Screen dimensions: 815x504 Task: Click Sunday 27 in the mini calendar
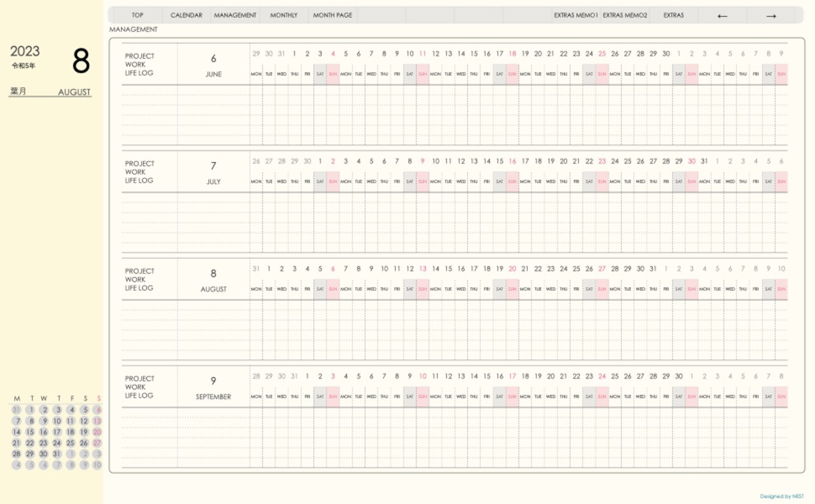coord(97,443)
